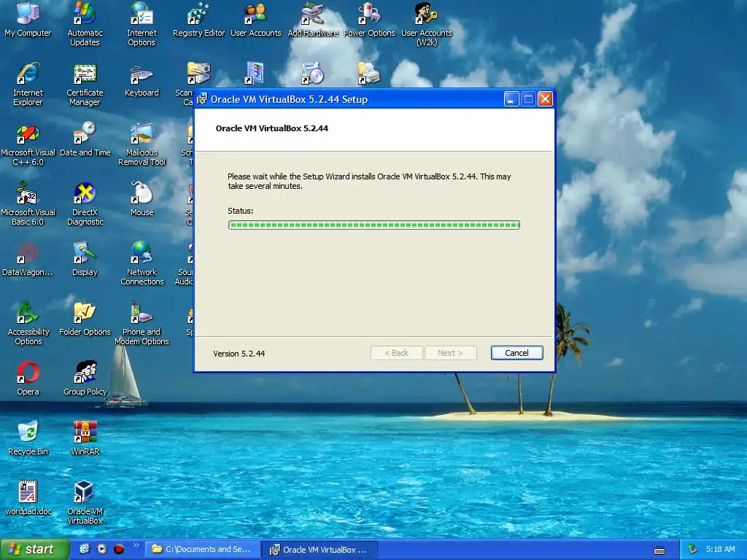Open the My Computer desktop icon
747x560 pixels.
click(28, 19)
